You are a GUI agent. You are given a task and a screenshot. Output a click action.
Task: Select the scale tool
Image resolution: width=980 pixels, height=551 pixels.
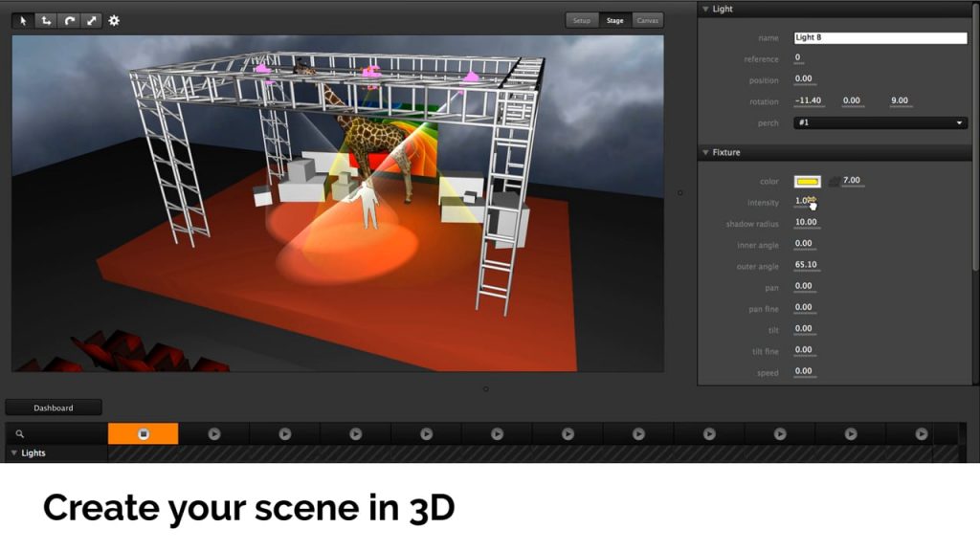(x=92, y=20)
